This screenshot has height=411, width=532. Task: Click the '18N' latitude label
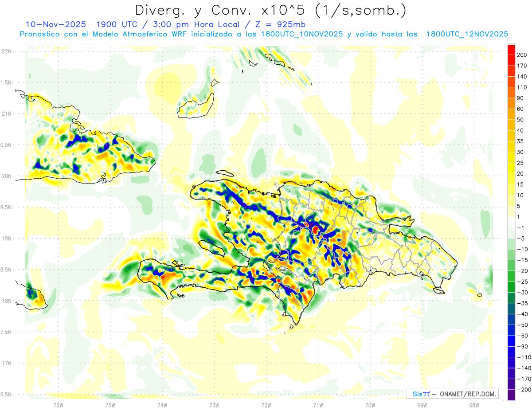(6, 301)
